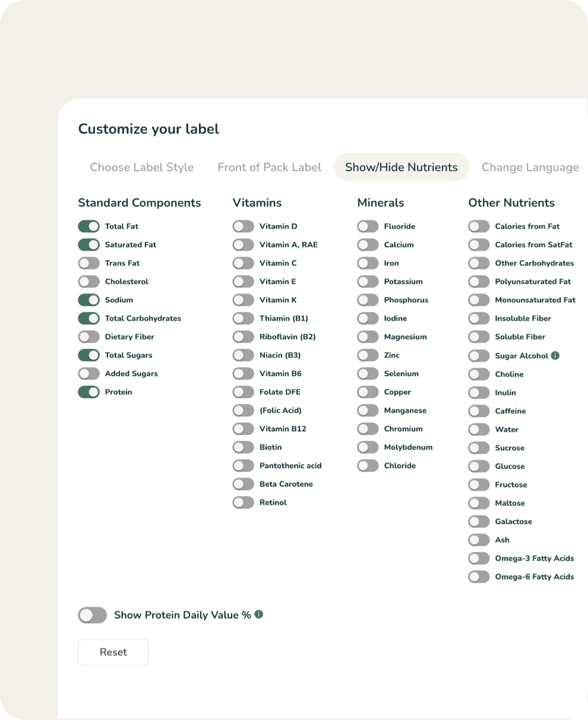Enable the Vitamin D toggle
Image resolution: width=588 pixels, height=720 pixels.
click(243, 226)
